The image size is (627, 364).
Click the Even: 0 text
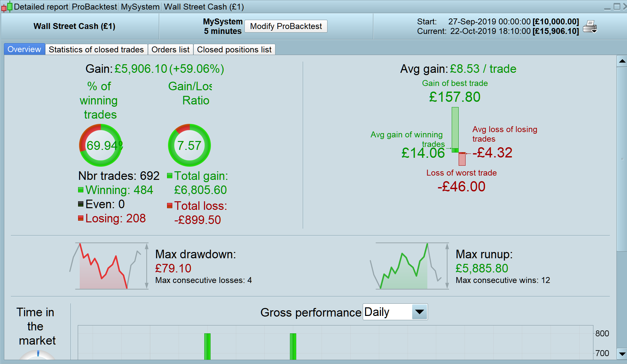pos(105,204)
